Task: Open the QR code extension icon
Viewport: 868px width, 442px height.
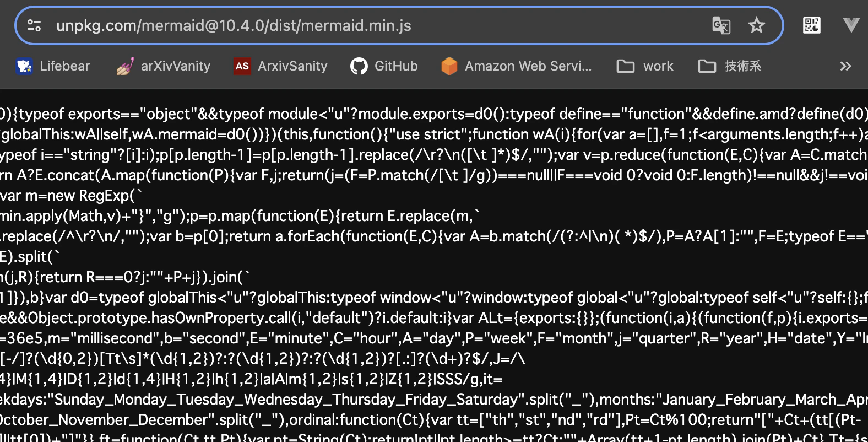Action: pyautogui.click(x=812, y=25)
